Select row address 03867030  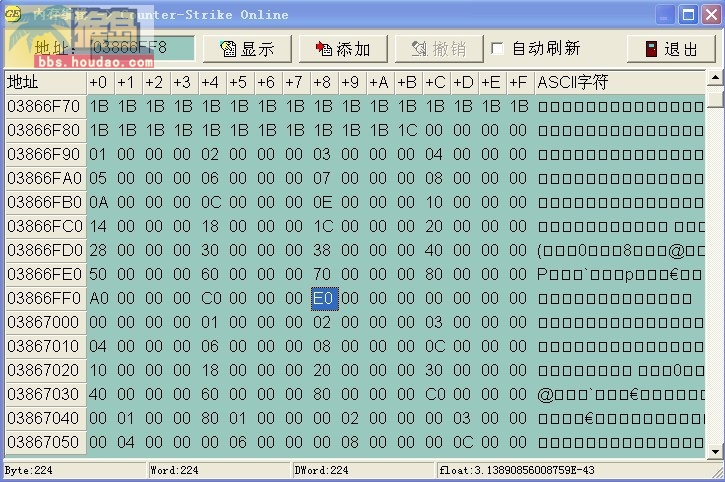tap(45, 395)
